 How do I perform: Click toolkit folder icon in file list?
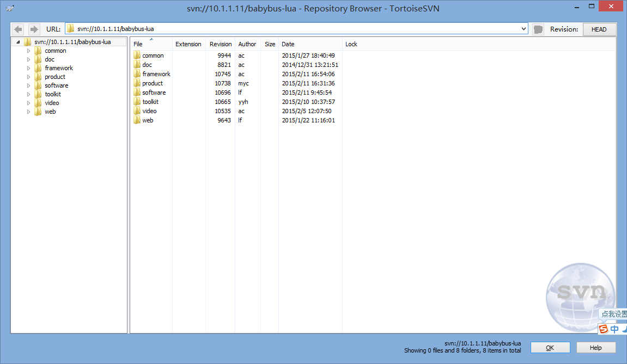click(137, 102)
